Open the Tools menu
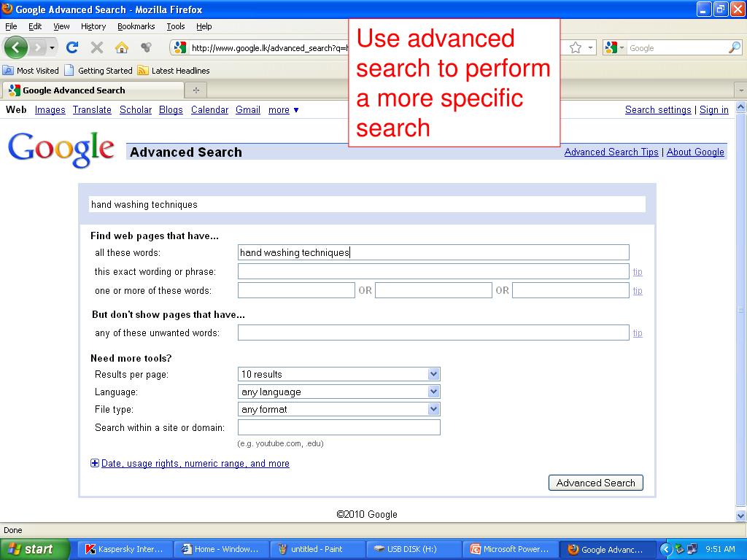 click(176, 26)
